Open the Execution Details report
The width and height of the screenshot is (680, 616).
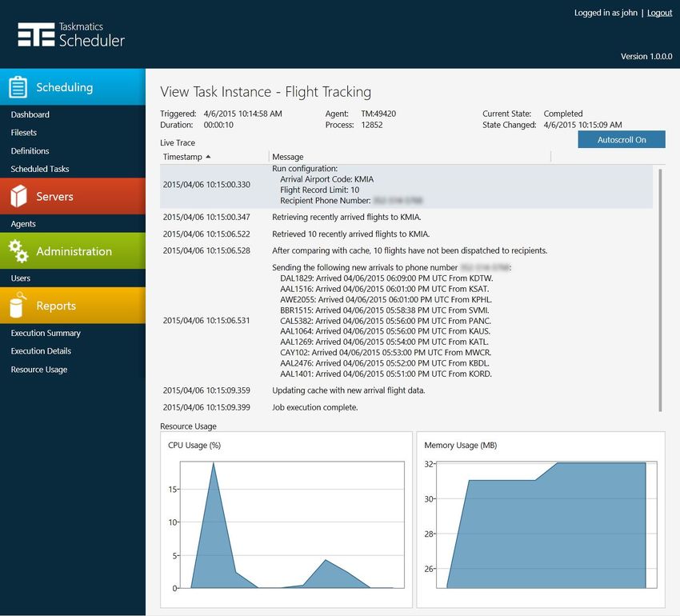pos(41,351)
